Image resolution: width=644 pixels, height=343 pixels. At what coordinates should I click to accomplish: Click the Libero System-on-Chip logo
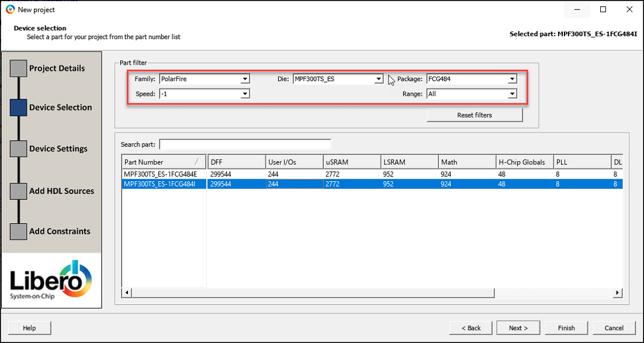(51, 280)
